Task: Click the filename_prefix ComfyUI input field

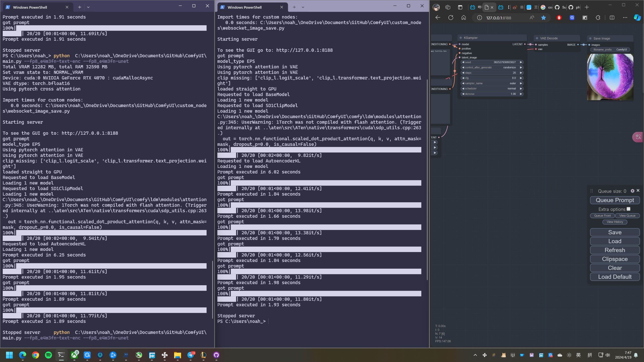Action: (610, 50)
